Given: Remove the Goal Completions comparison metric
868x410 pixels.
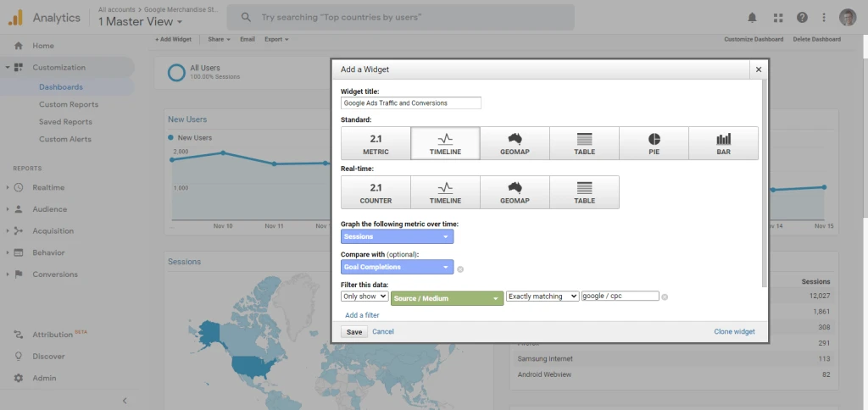Looking at the screenshot, I should pyautogui.click(x=460, y=269).
